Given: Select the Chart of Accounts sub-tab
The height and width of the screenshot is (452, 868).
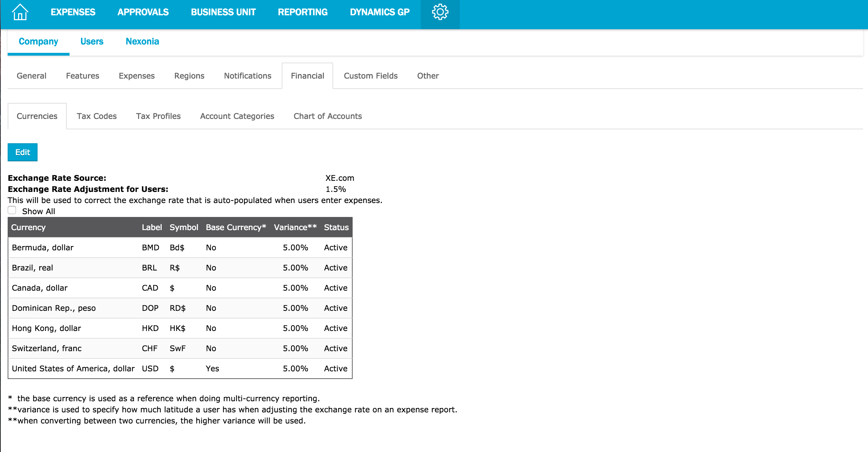Looking at the screenshot, I should pos(328,116).
